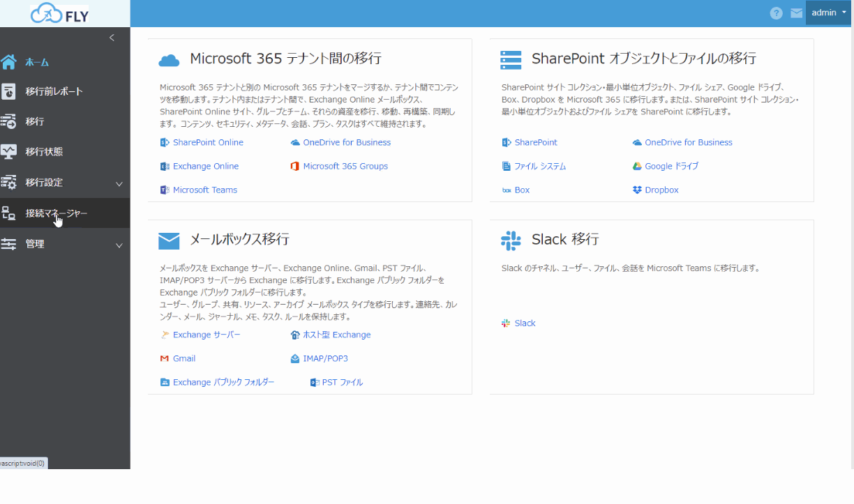Click the FLY cloud logo
This screenshot has height=504, width=854.
[x=60, y=13]
